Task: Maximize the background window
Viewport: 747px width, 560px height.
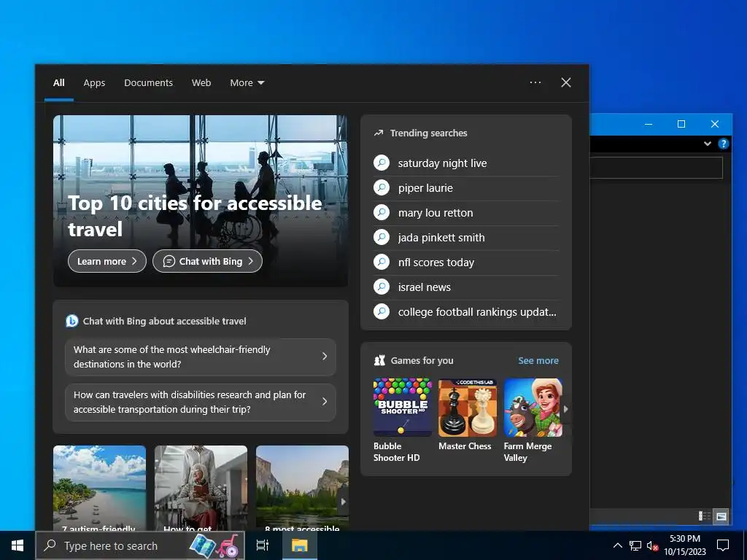Action: (x=681, y=124)
